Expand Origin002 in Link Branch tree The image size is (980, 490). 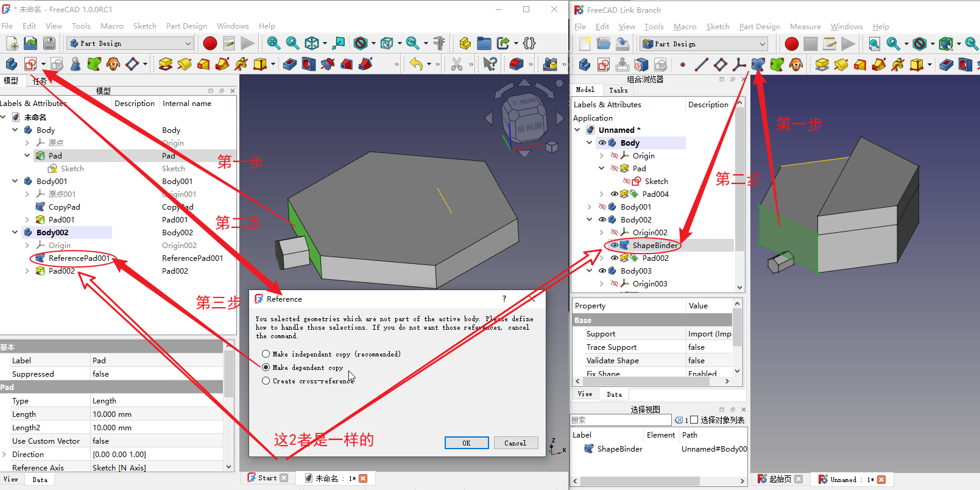602,232
